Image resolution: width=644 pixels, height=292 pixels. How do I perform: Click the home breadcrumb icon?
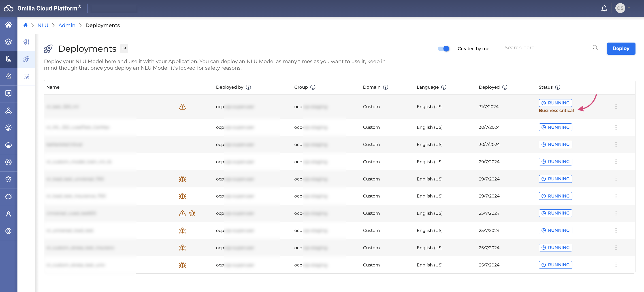25,25
